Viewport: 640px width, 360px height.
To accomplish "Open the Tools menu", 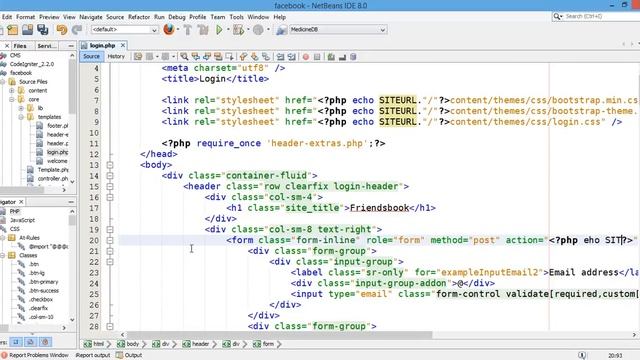I will click(236, 17).
